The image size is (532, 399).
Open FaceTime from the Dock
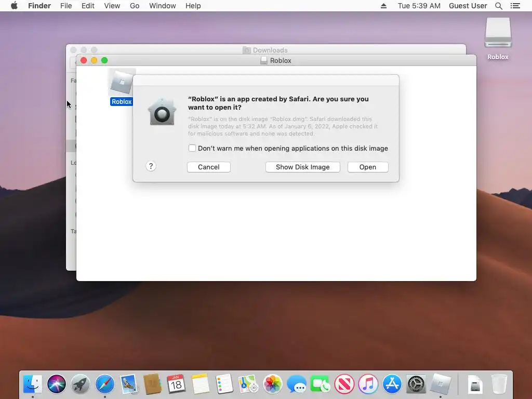[x=320, y=384]
